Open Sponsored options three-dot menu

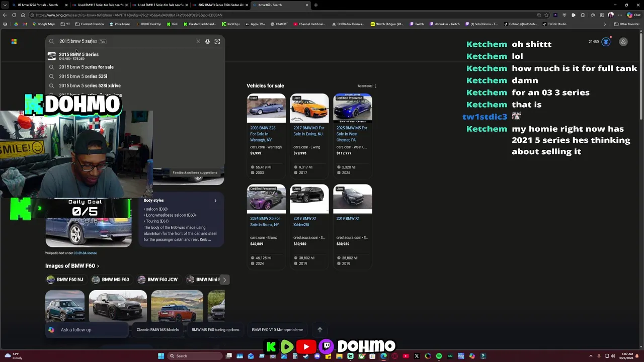pyautogui.click(x=375, y=86)
